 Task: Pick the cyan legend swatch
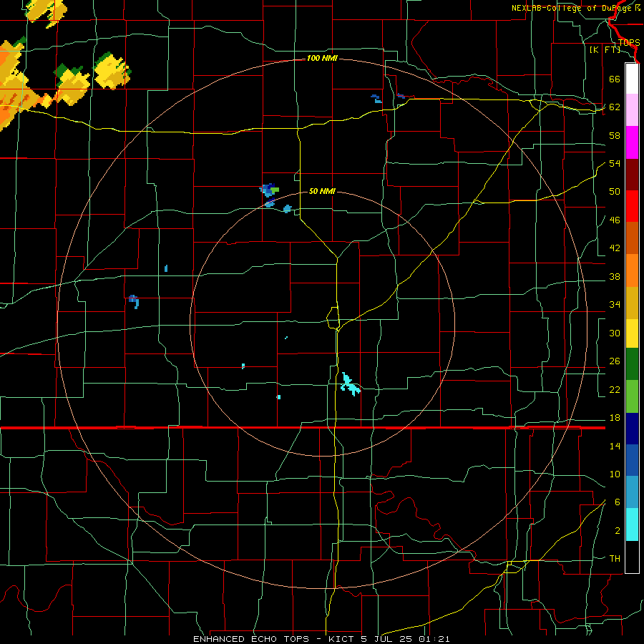click(x=632, y=525)
